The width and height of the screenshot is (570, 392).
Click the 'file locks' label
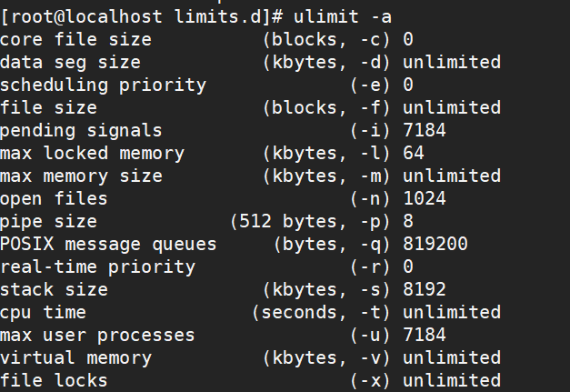point(54,381)
